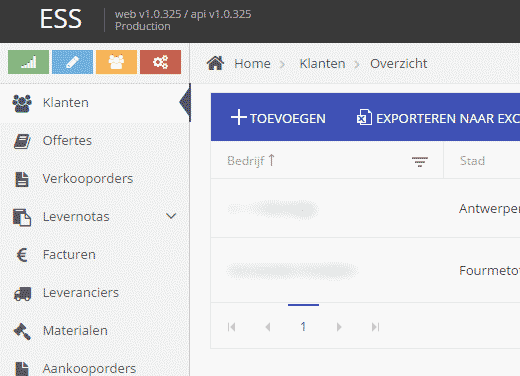Open the green statistics chart section
The width and height of the screenshot is (520, 376).
pos(28,62)
